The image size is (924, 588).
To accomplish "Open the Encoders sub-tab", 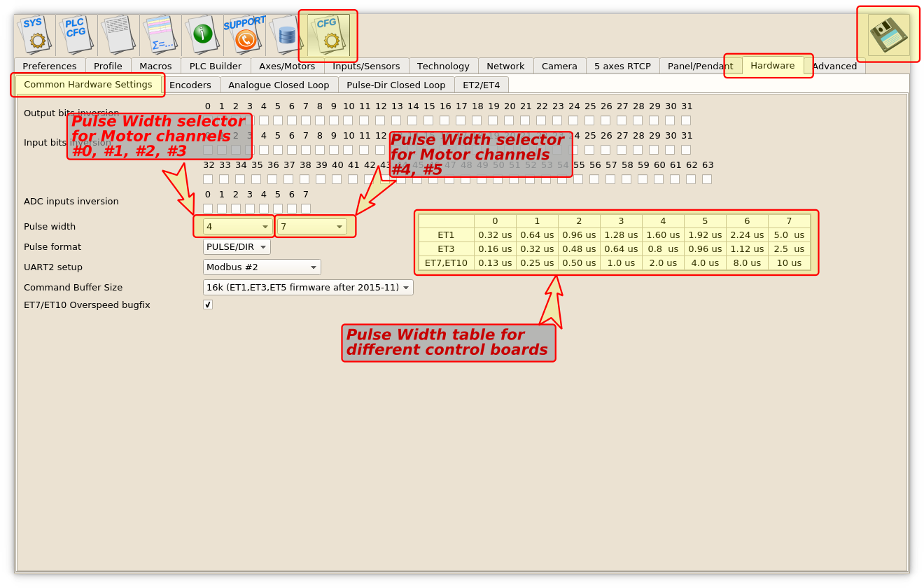I will click(x=190, y=85).
